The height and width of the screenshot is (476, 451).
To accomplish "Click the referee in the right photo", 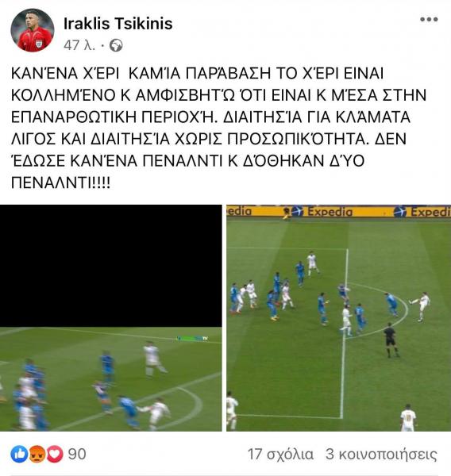I will (390, 340).
